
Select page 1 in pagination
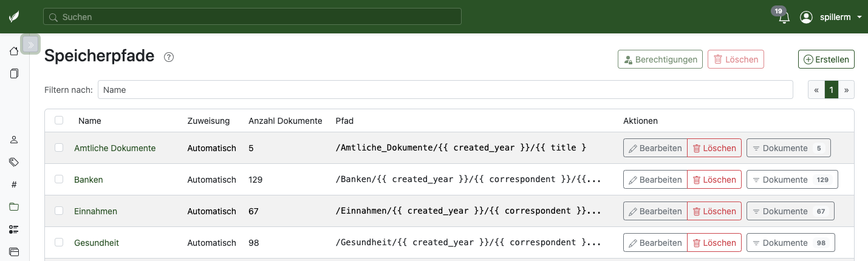pyautogui.click(x=832, y=90)
